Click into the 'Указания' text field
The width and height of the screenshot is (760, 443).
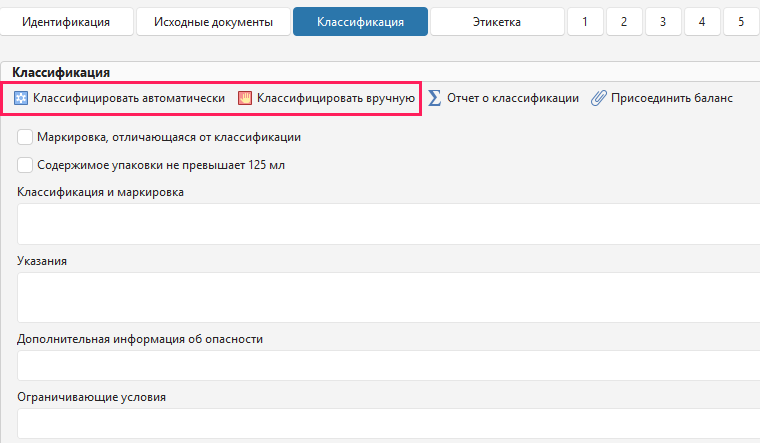(x=388, y=298)
